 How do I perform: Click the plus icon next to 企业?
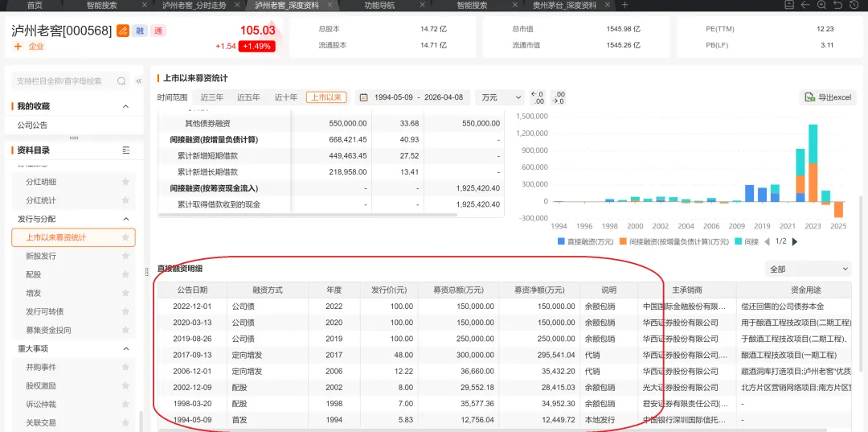click(18, 47)
